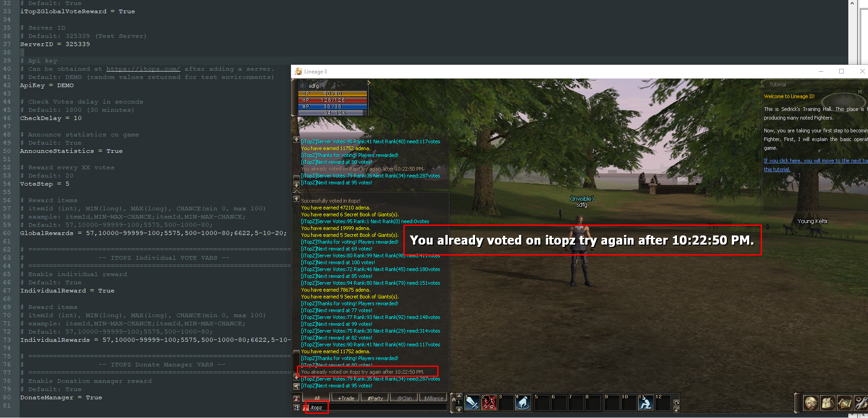Click 'You have earned 47210 adena.' message
Screen dimensions: 868x418
[336, 208]
